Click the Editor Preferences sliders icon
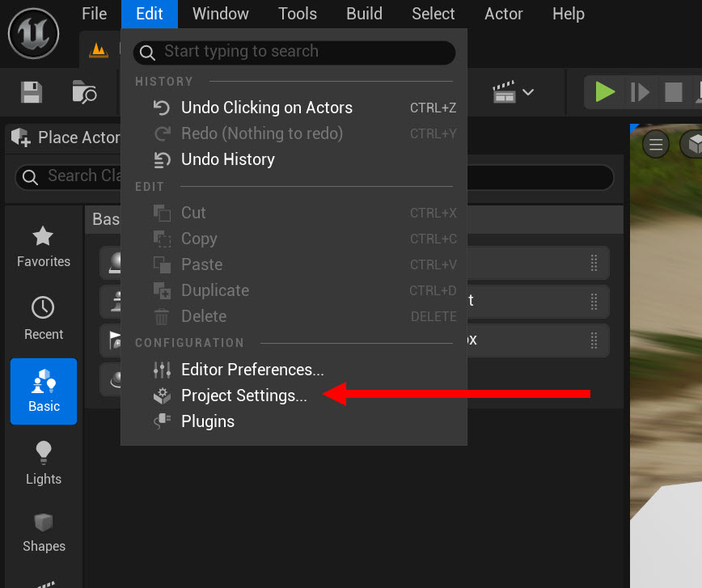This screenshot has width=702, height=588. click(x=162, y=370)
